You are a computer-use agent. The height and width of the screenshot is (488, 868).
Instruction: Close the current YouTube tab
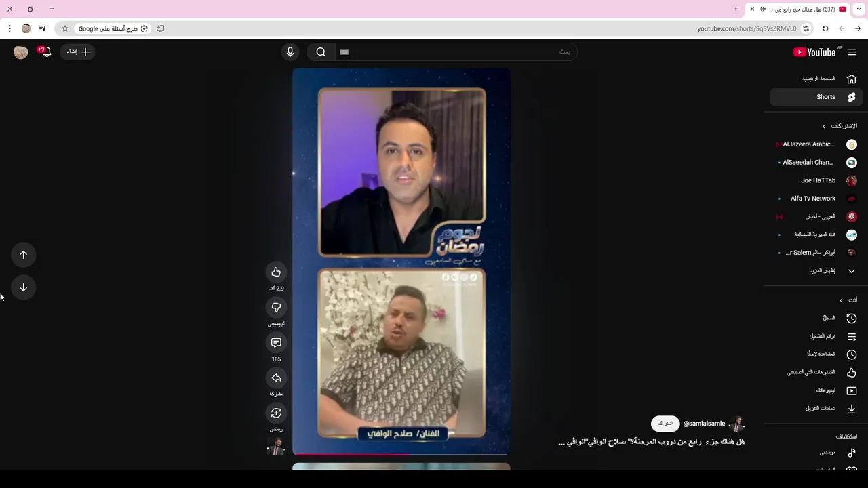752,9
